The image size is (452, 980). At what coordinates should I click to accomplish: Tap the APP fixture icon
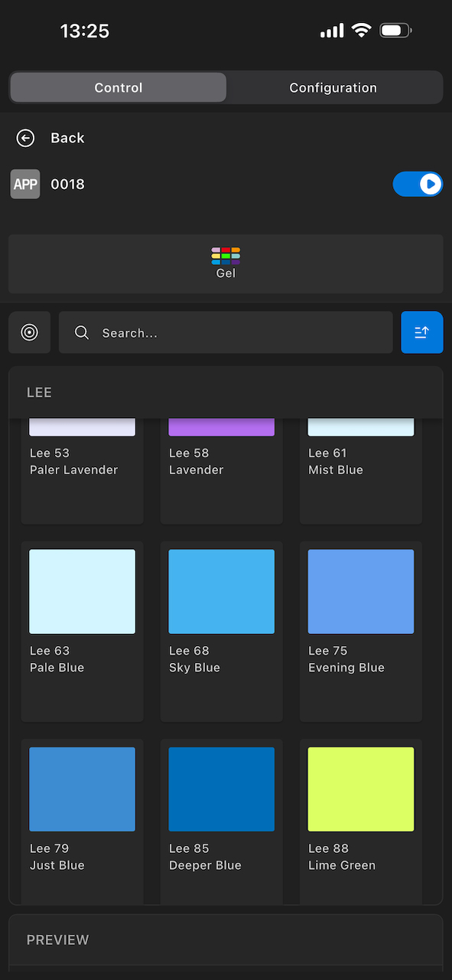tap(25, 185)
